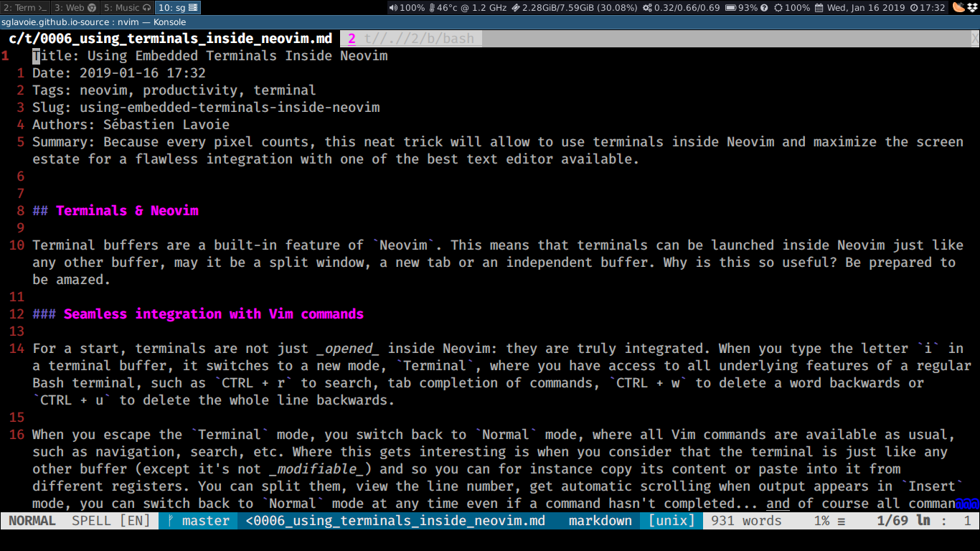Select the 10: sg workspace

pos(177,8)
